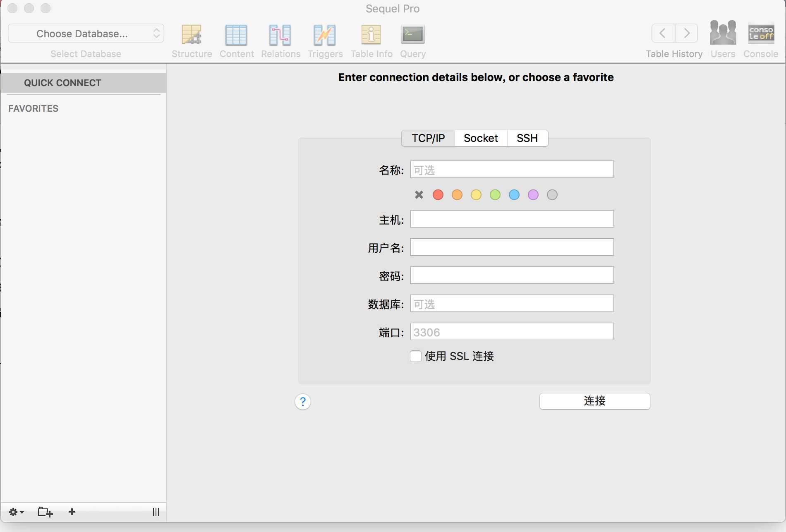Image resolution: width=786 pixels, height=532 pixels.
Task: Open the Choose Database dropdown
Action: point(86,34)
